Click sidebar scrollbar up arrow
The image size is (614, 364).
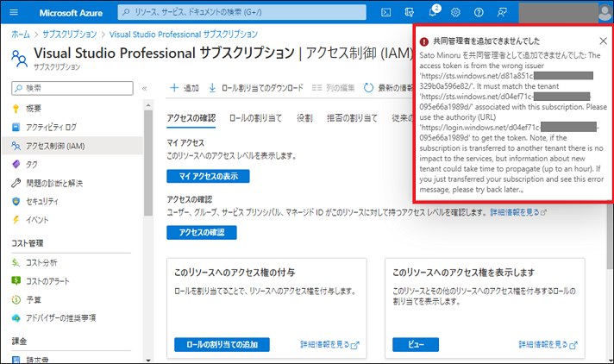(x=148, y=105)
